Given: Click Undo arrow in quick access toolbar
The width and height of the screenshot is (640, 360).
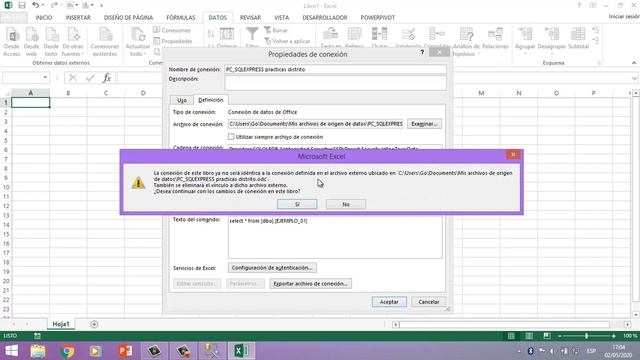Looking at the screenshot, I should pos(36,5).
